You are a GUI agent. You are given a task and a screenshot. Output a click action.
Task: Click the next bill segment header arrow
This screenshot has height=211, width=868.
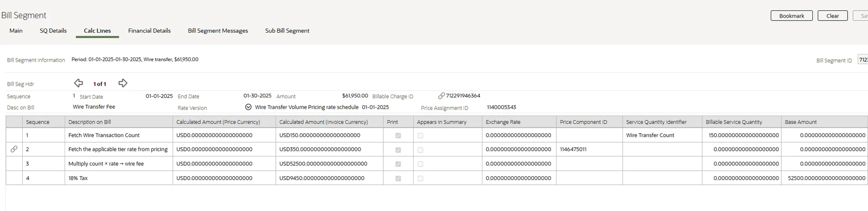coord(123,83)
